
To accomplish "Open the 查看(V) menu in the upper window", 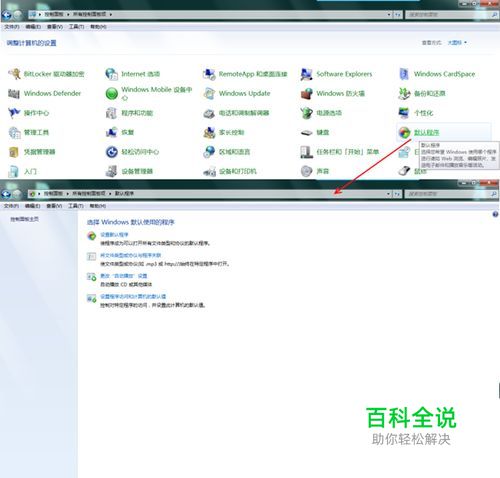I will (x=55, y=26).
